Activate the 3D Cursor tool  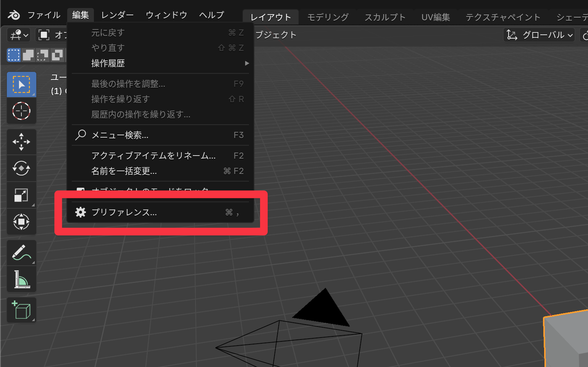pos(21,111)
